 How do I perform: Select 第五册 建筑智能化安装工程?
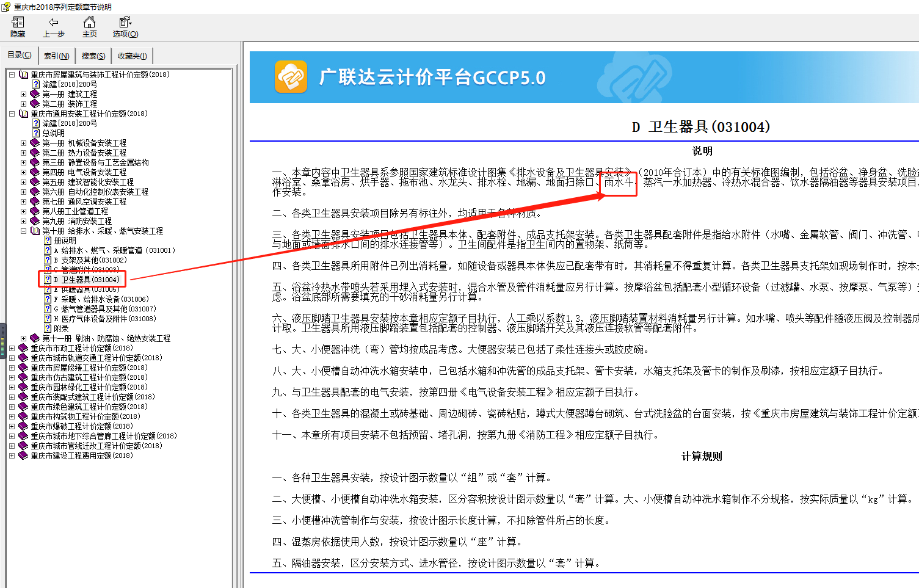pos(88,182)
